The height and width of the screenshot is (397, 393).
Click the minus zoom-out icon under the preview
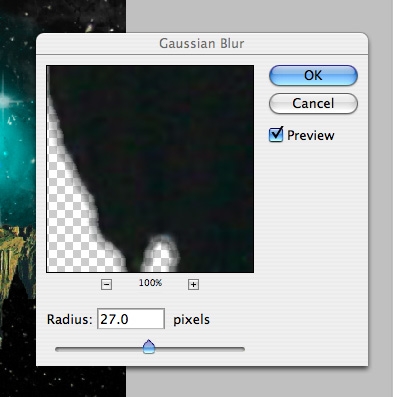click(106, 285)
